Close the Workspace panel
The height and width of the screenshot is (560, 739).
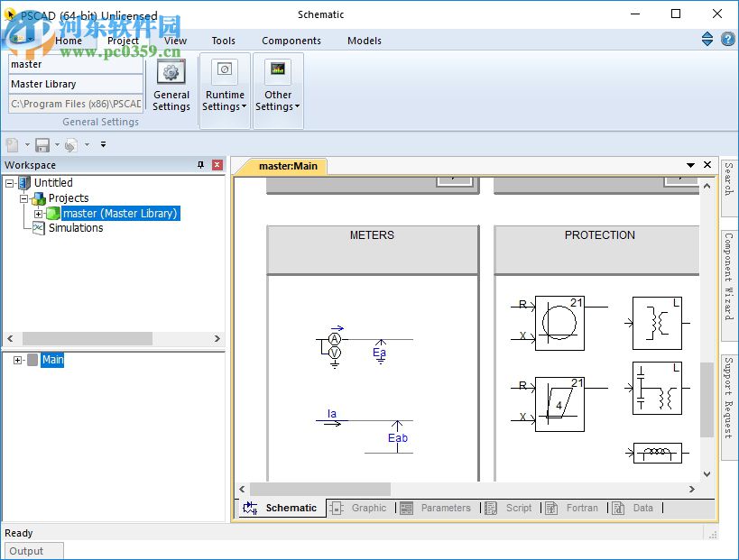[x=217, y=165]
